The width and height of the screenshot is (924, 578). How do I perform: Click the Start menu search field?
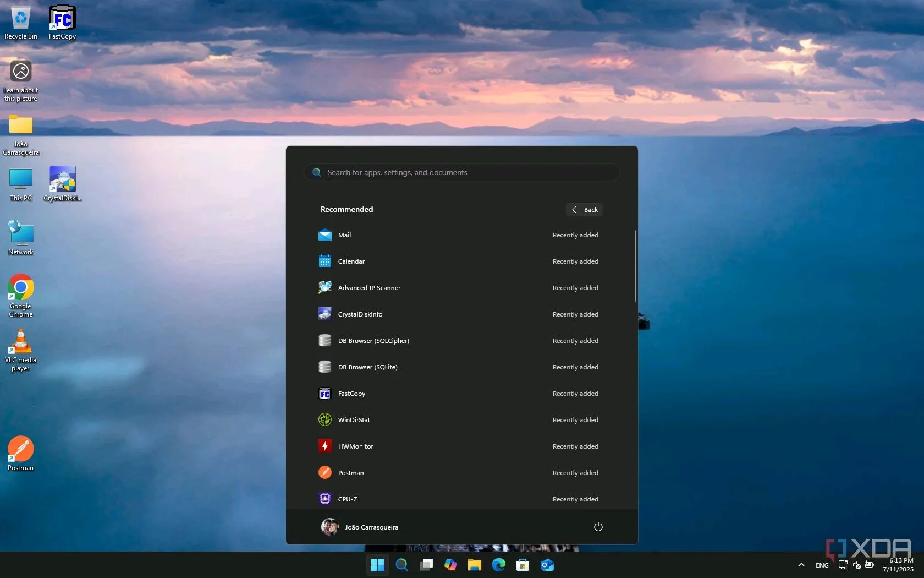(462, 172)
